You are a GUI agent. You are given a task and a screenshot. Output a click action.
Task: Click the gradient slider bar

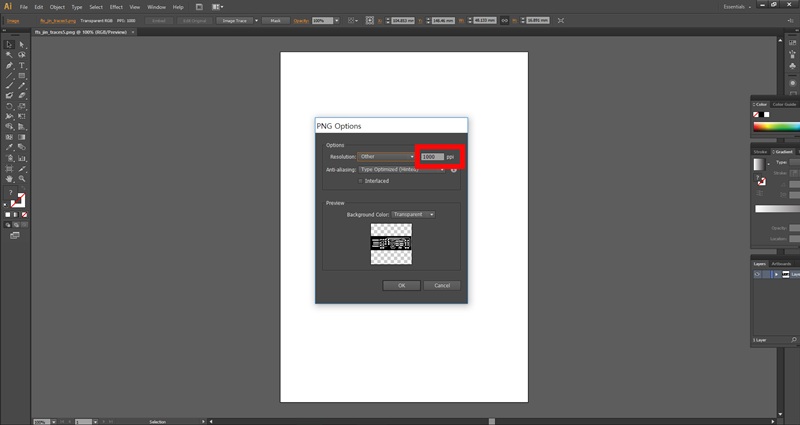coord(777,209)
